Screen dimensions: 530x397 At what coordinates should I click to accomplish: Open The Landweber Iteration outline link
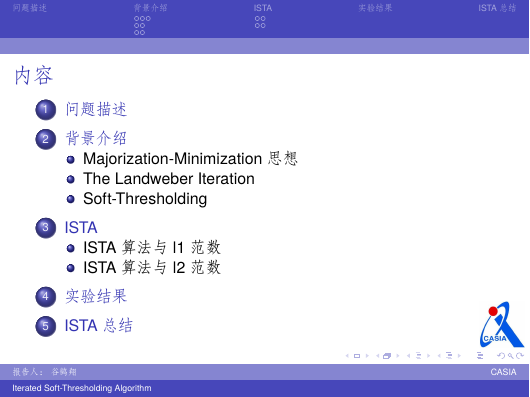point(169,179)
